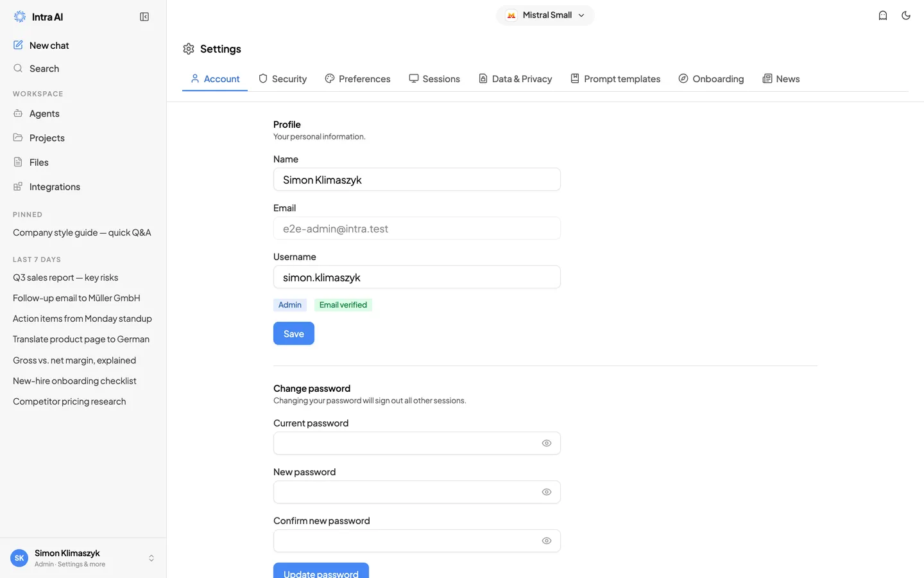924x578 pixels.
Task: Open Search in the sidebar
Action: click(x=83, y=68)
